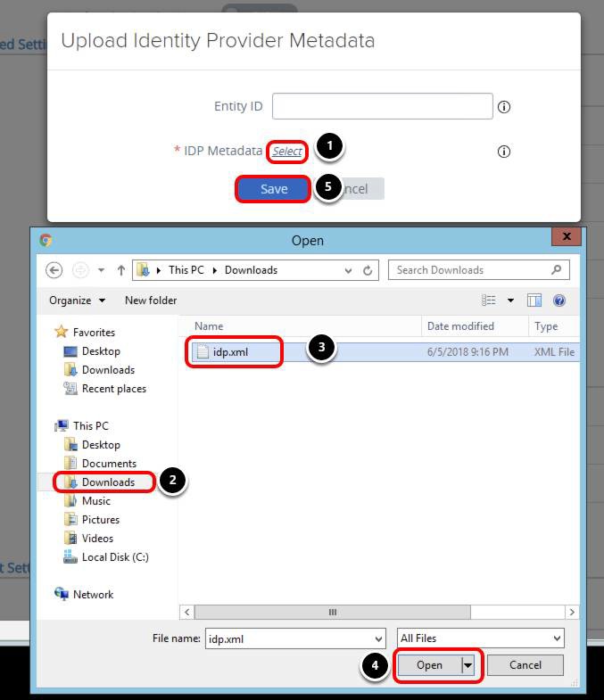Click the horizontal scrollbar thumb
604x700 pixels.
333,612
